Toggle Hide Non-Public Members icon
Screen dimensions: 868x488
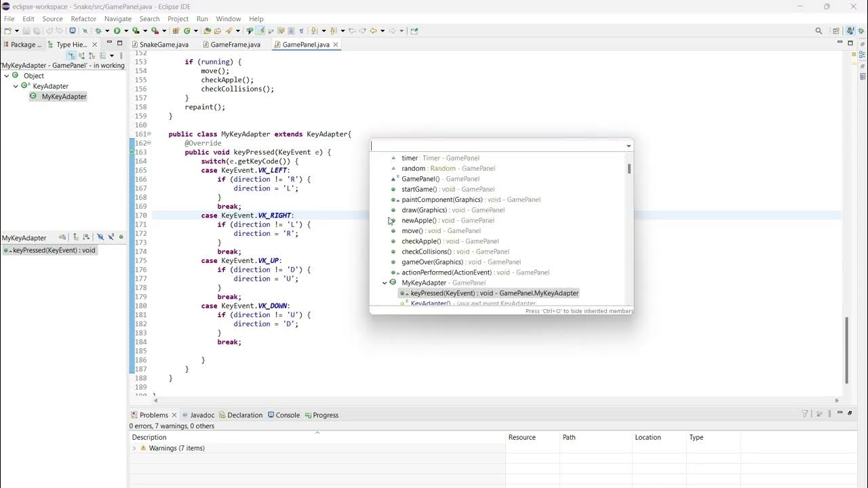point(121,237)
